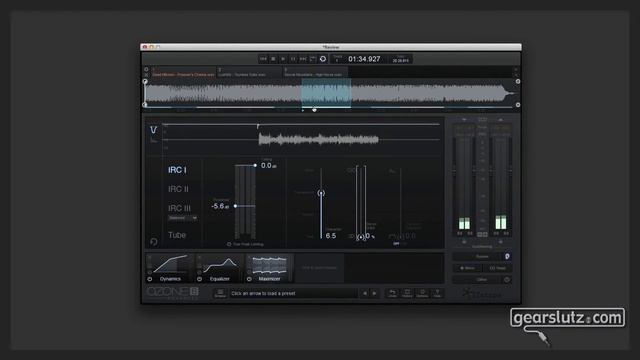Click the 01:34.927 time display
Screen dimensions: 640x360
[x=364, y=59]
